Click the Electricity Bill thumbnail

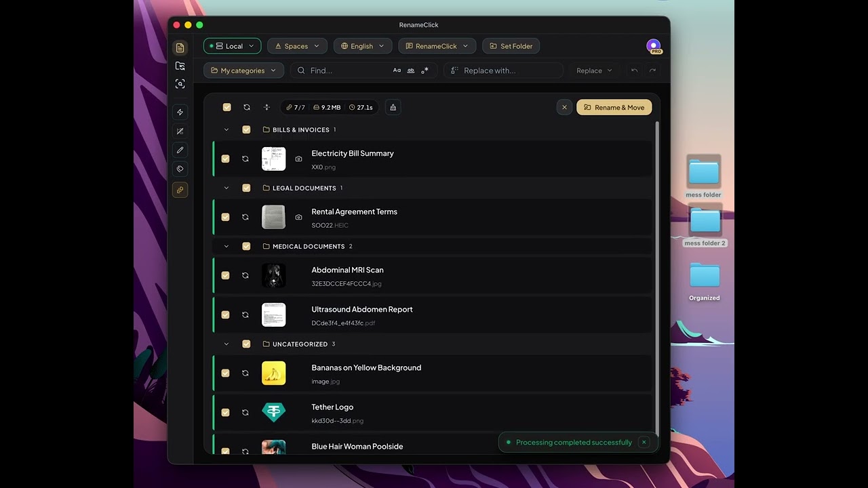click(274, 159)
